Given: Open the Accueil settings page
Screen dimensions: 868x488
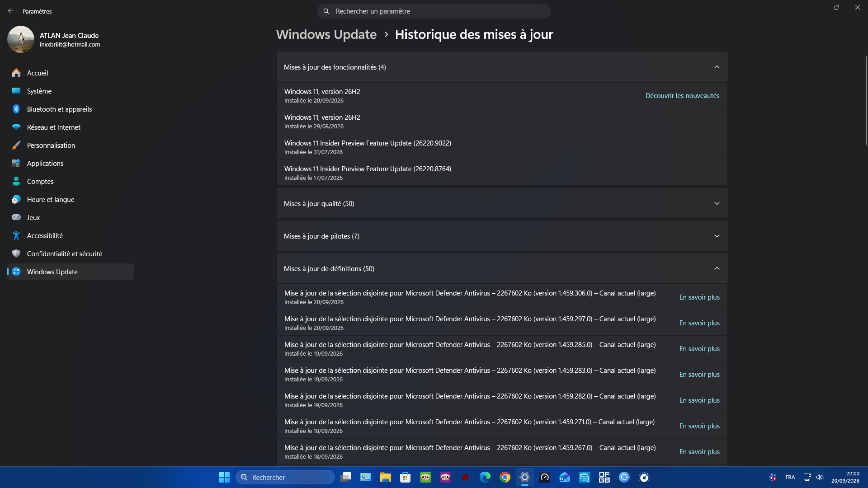Looking at the screenshot, I should pos(70,73).
